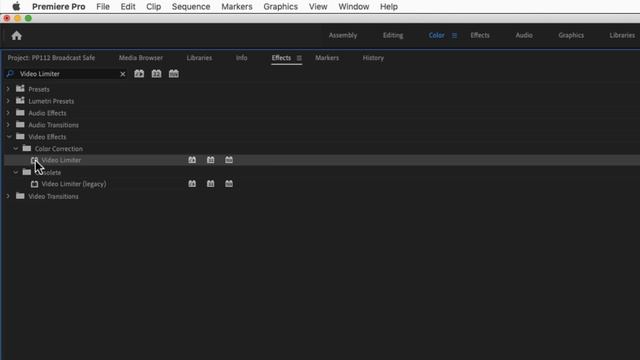The width and height of the screenshot is (640, 360).
Task: Select the Color workspace tab
Action: click(x=436, y=36)
